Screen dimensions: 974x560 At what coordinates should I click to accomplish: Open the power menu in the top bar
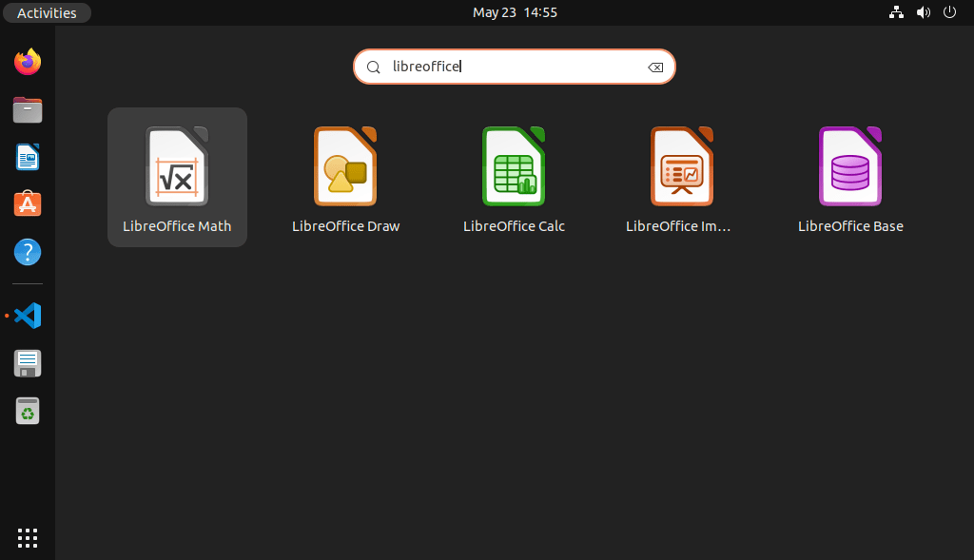948,12
